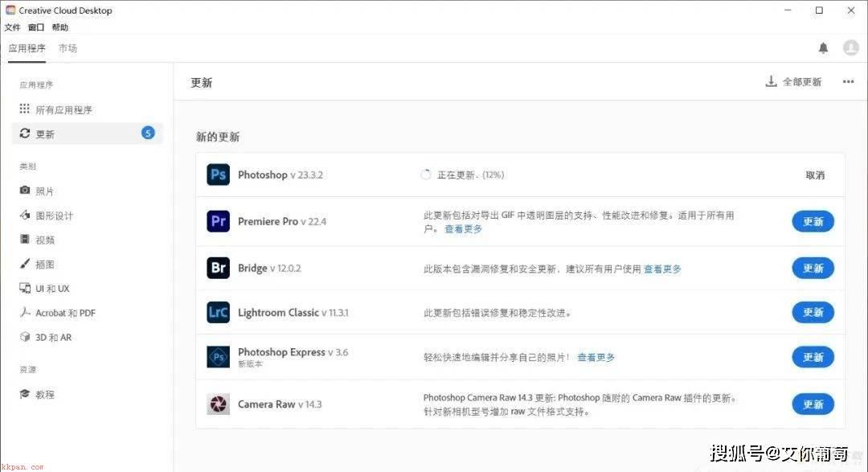The height and width of the screenshot is (472, 868).
Task: Click the Bridge app icon
Action: 218,268
